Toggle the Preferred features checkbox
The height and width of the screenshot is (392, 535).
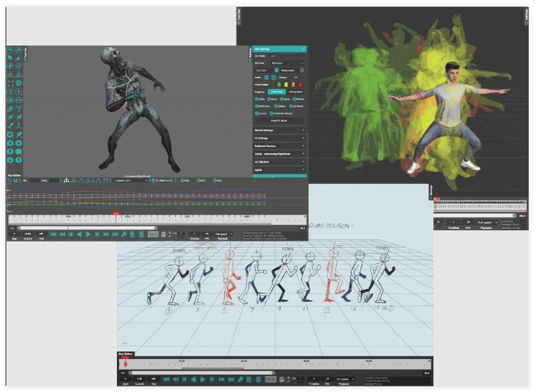pyautogui.click(x=272, y=113)
